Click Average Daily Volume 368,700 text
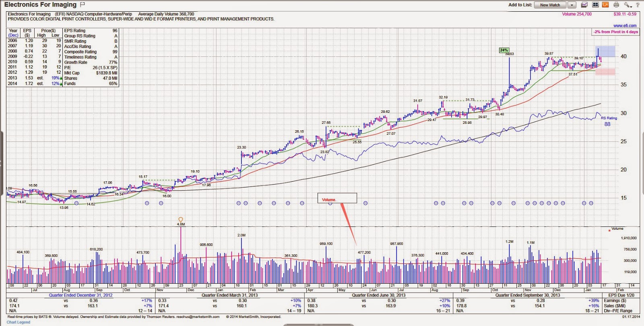644x326 pixels. (x=166, y=14)
